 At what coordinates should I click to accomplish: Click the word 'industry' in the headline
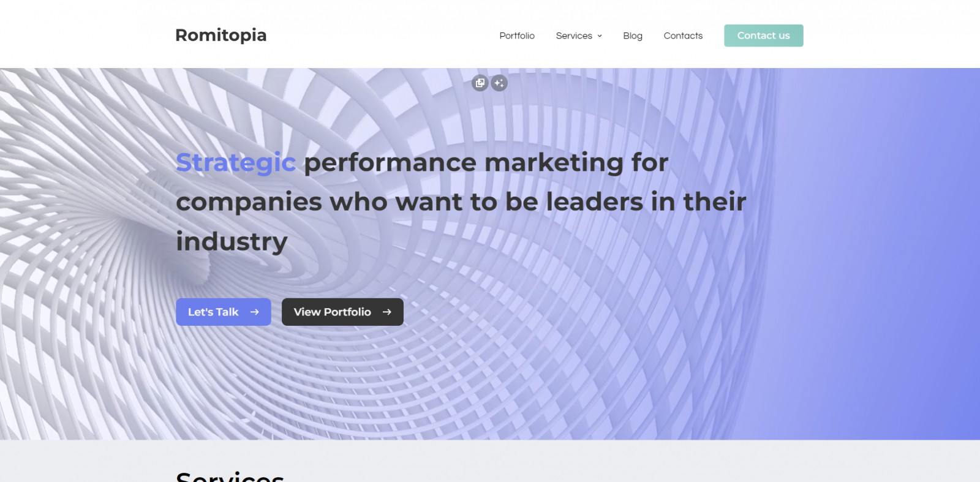coord(232,241)
